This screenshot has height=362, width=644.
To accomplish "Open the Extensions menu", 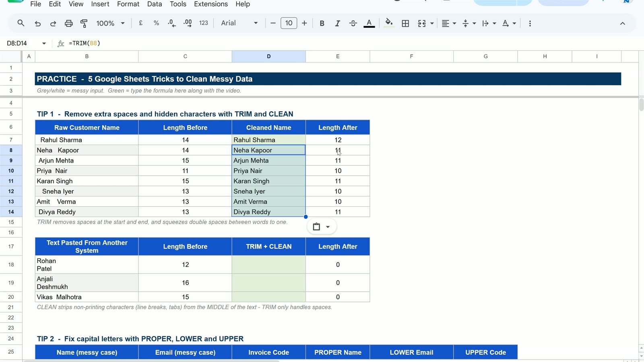I will (211, 4).
